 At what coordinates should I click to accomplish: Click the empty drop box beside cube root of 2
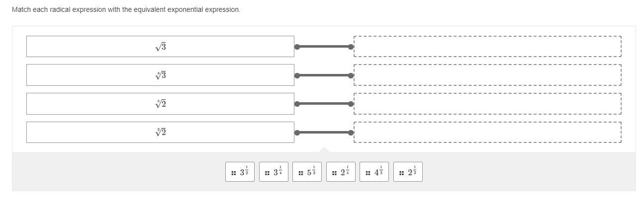pos(487,132)
